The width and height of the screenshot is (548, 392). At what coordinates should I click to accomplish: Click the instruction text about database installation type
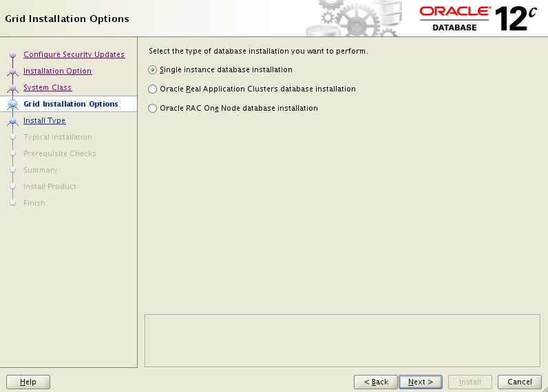point(258,51)
